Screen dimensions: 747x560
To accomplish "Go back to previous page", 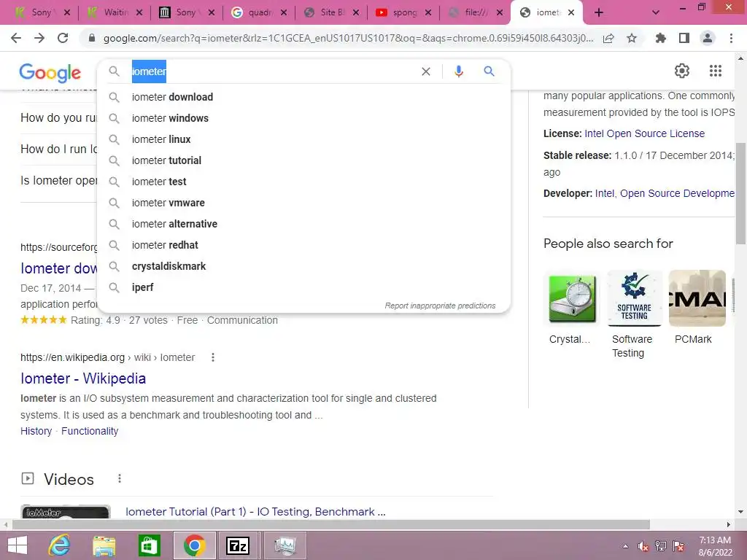I will [x=16, y=38].
